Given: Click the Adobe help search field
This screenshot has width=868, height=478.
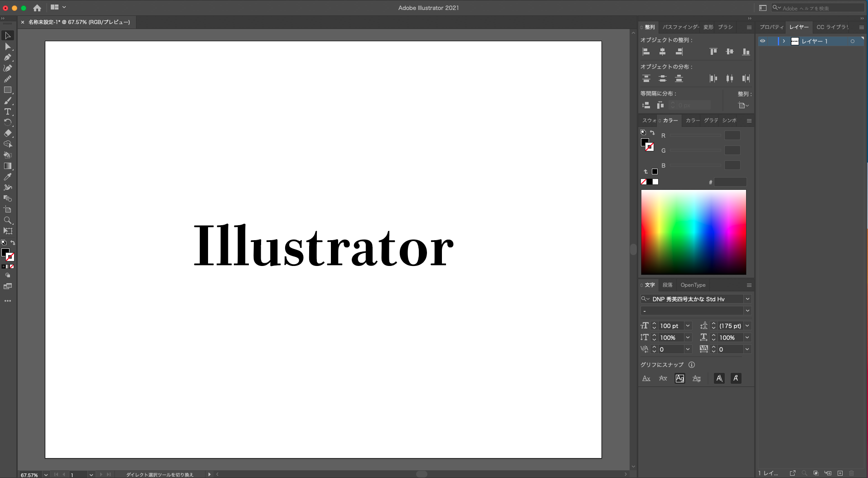Looking at the screenshot, I should [x=819, y=8].
